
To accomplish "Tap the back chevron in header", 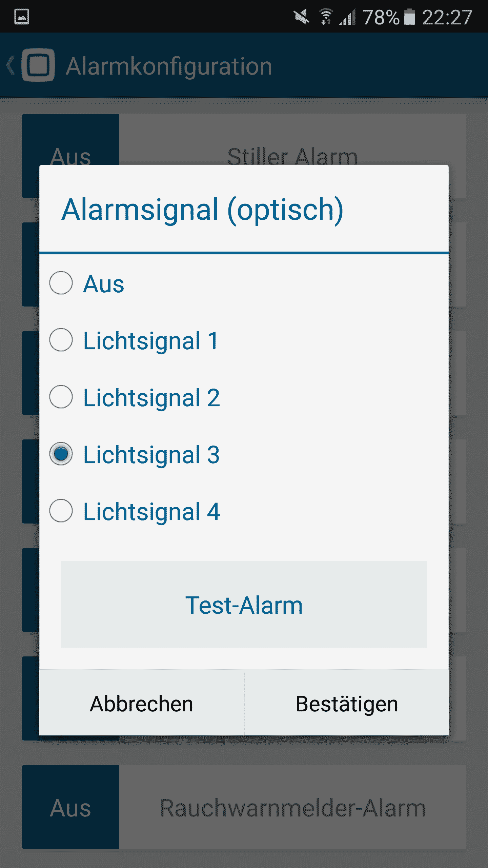I will [x=11, y=65].
